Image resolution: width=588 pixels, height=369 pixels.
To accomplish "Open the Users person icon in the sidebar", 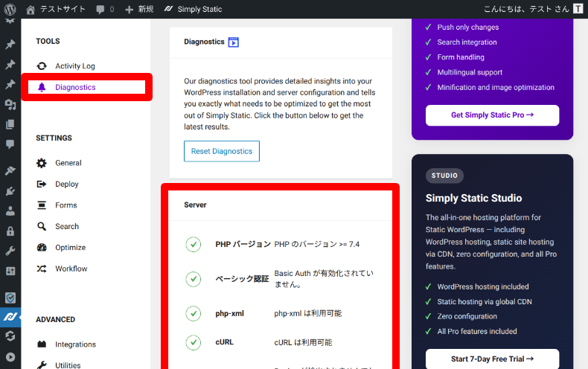I will click(10, 211).
